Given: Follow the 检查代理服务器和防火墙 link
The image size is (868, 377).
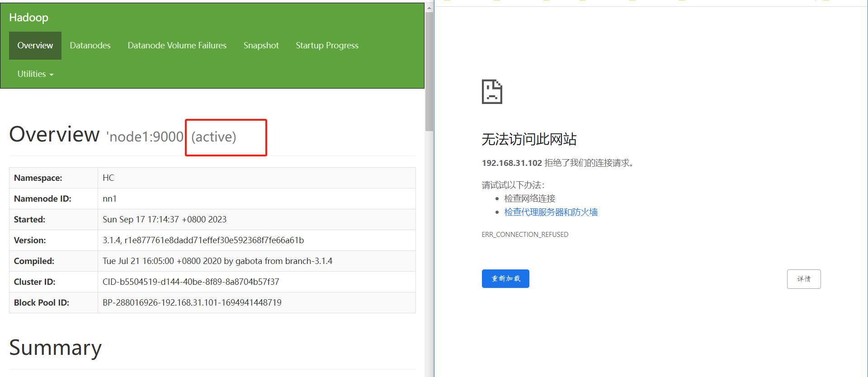Looking at the screenshot, I should [x=551, y=212].
